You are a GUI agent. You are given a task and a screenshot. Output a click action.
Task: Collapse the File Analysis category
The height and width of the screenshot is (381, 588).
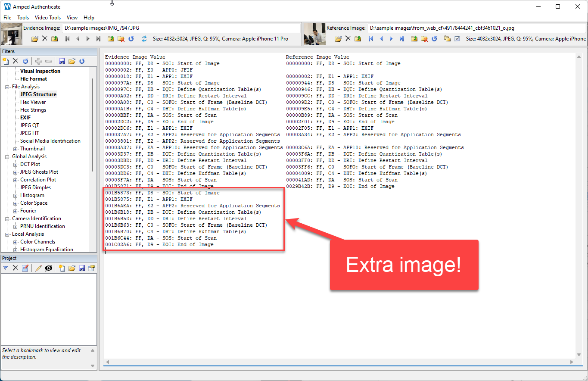(7, 87)
